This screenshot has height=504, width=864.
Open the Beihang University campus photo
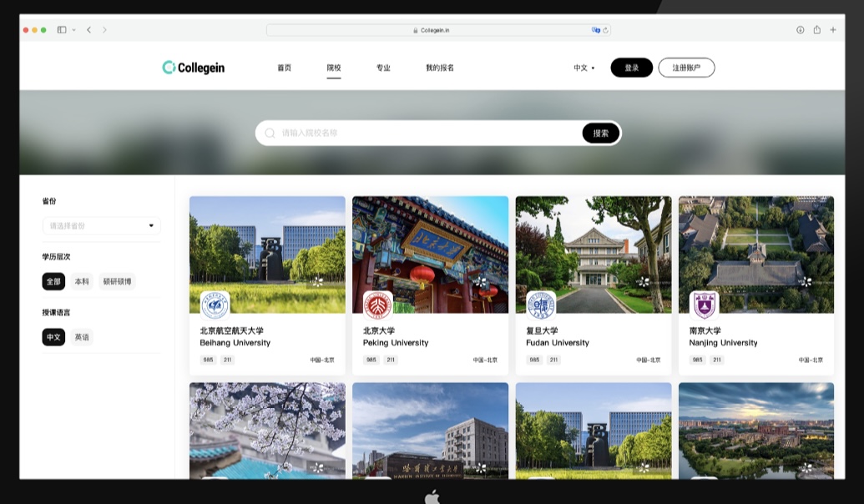[267, 255]
